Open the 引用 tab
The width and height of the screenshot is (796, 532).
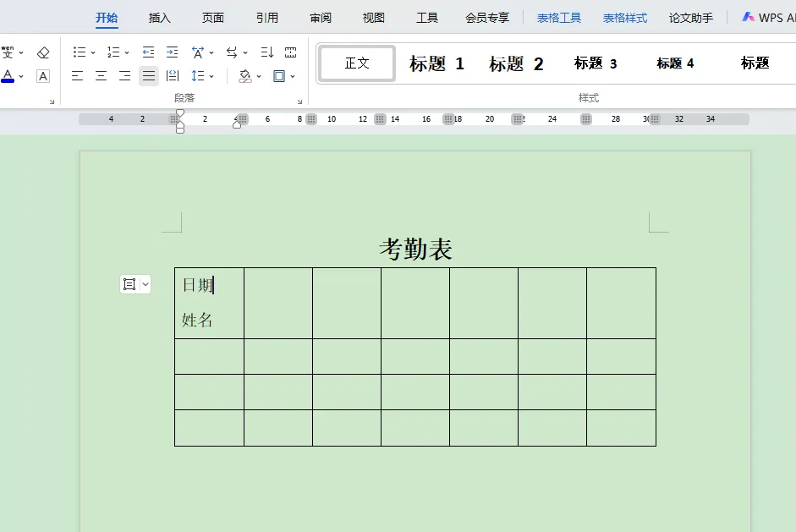pos(267,18)
